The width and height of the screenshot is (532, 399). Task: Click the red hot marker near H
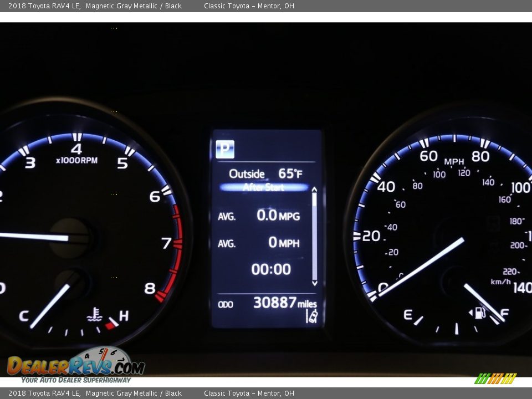coord(111,324)
